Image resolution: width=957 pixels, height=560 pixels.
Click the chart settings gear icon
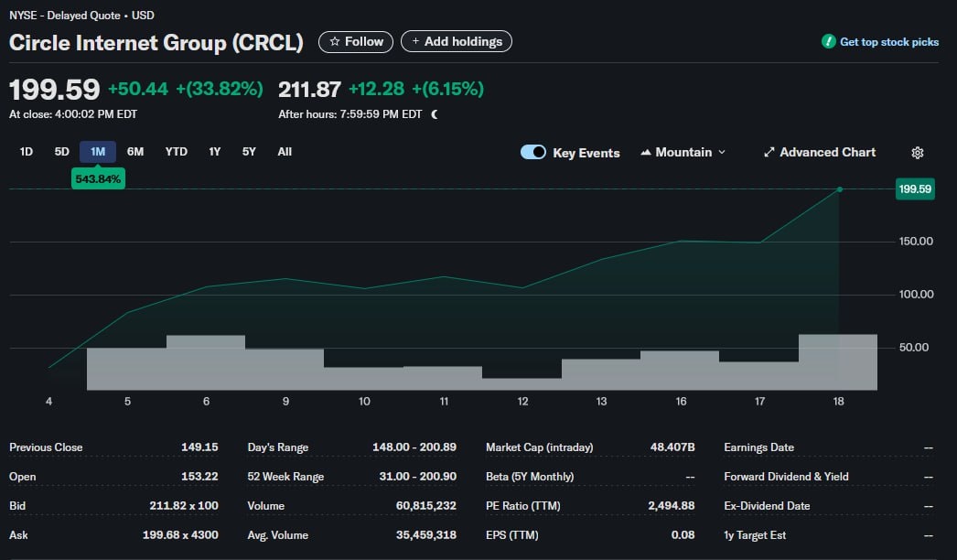coord(918,153)
